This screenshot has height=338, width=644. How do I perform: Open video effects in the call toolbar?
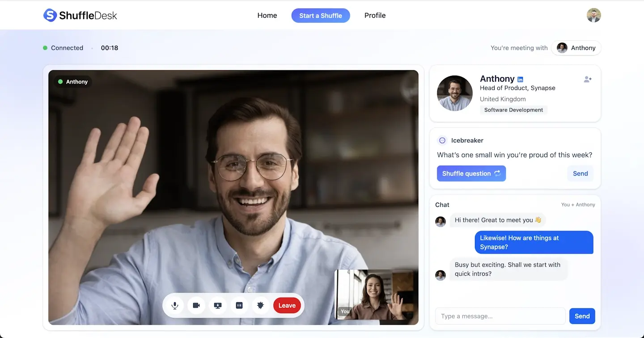pos(261,305)
